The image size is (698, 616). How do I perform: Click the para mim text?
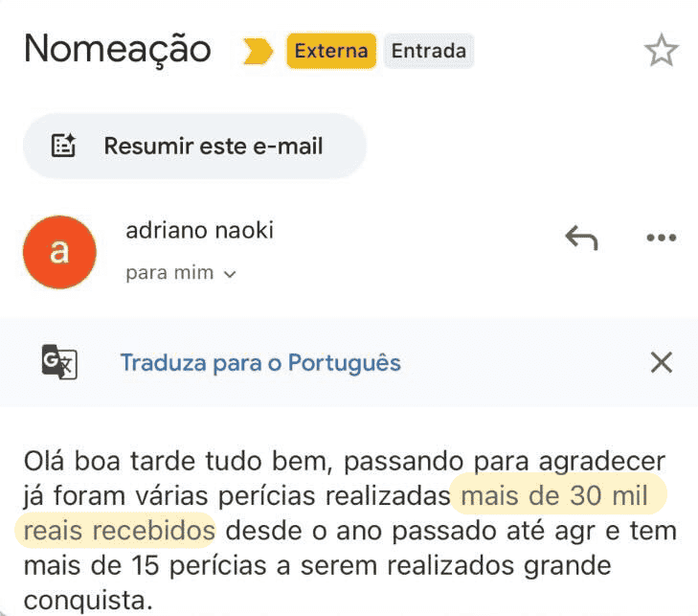(x=169, y=273)
